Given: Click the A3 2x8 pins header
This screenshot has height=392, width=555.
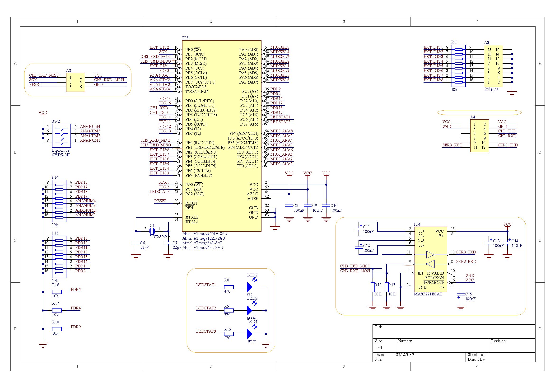Looking at the screenshot, I should pyautogui.click(x=493, y=66).
